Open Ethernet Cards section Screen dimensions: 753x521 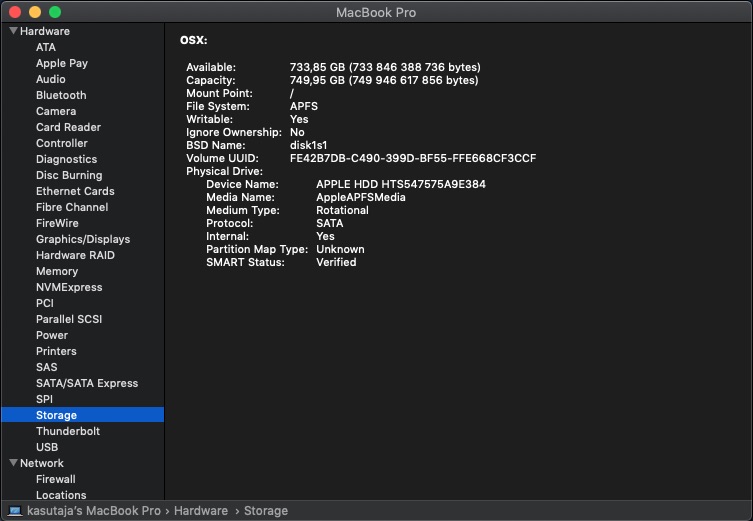(75, 191)
